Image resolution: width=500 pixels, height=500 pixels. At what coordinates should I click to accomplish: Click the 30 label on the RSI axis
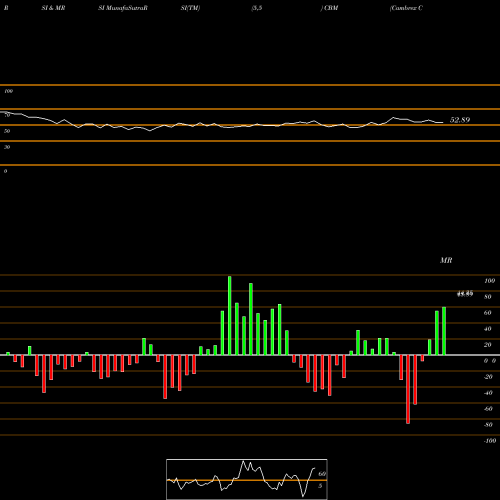point(7,147)
